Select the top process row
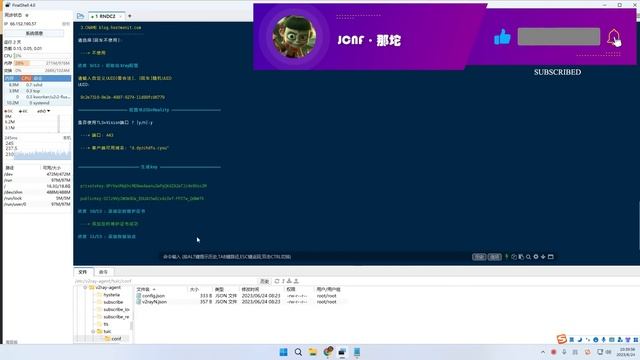Screen dimensions: 640x360 [38, 91]
